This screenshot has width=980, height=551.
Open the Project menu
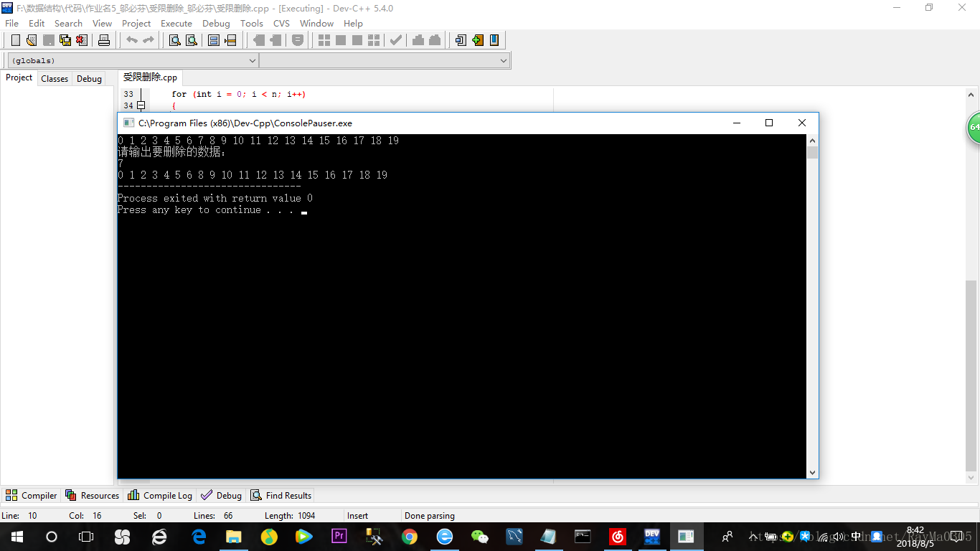[x=136, y=23]
